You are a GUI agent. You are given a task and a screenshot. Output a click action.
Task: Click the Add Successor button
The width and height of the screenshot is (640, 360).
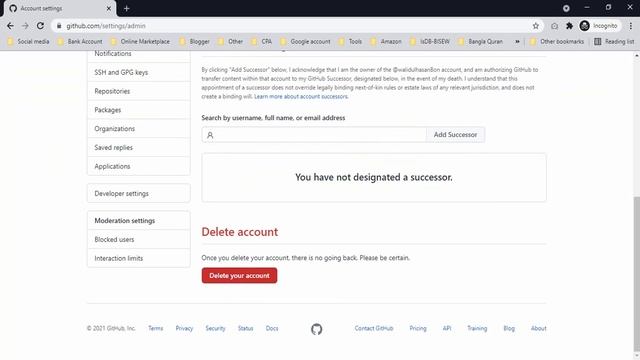coord(455,135)
